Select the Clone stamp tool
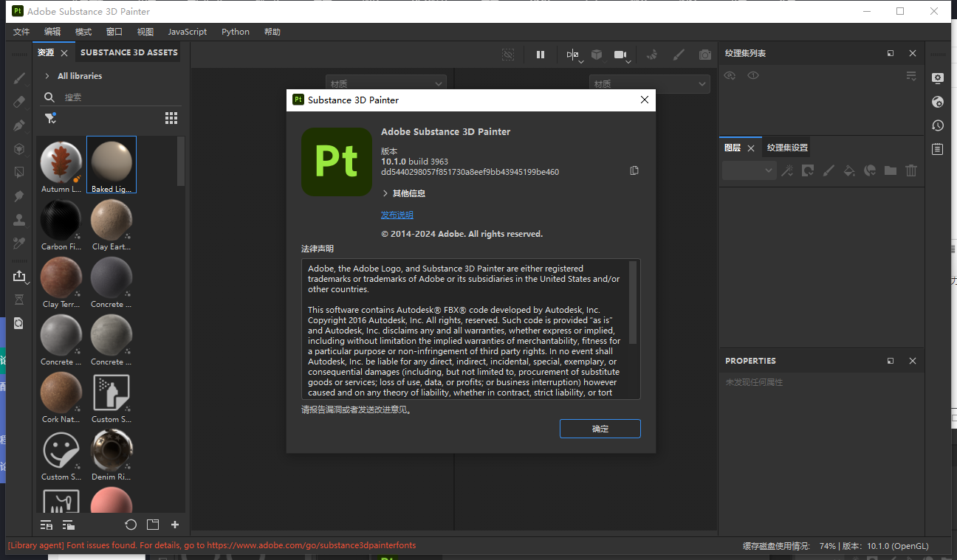957x560 pixels. pyautogui.click(x=20, y=220)
